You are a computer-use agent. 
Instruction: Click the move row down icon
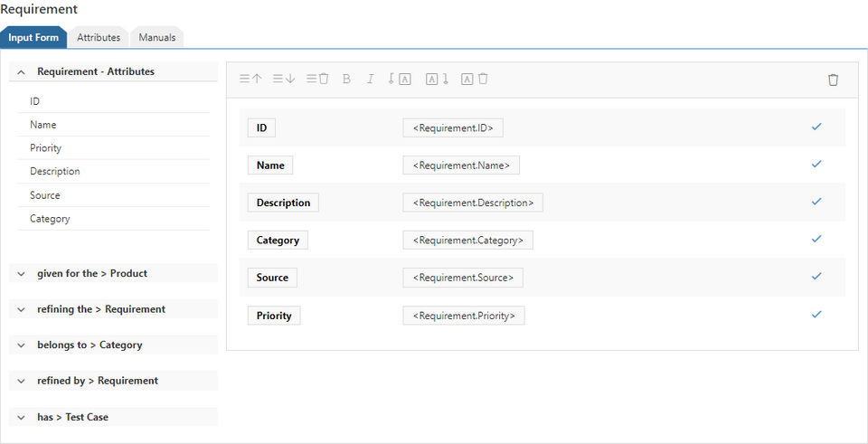284,80
